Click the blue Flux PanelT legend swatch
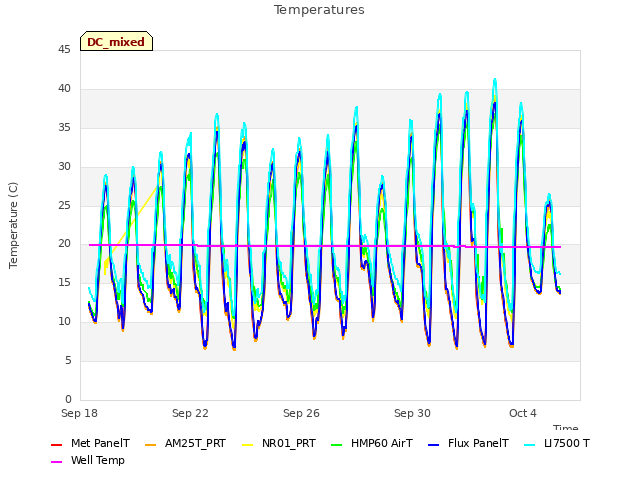 click(433, 444)
